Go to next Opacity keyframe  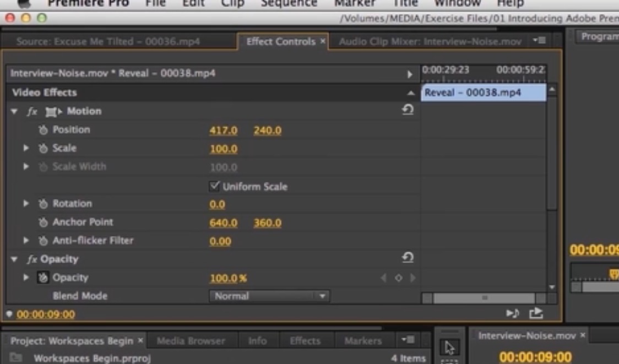click(x=413, y=278)
